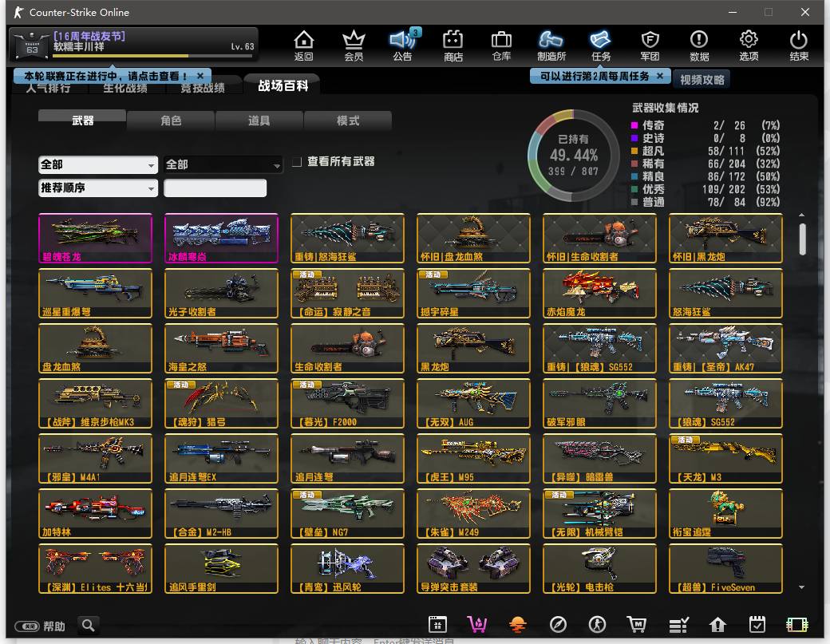The width and height of the screenshot is (830, 644).
Task: Select the 黑龙炮 weapon card
Action: click(x=473, y=348)
